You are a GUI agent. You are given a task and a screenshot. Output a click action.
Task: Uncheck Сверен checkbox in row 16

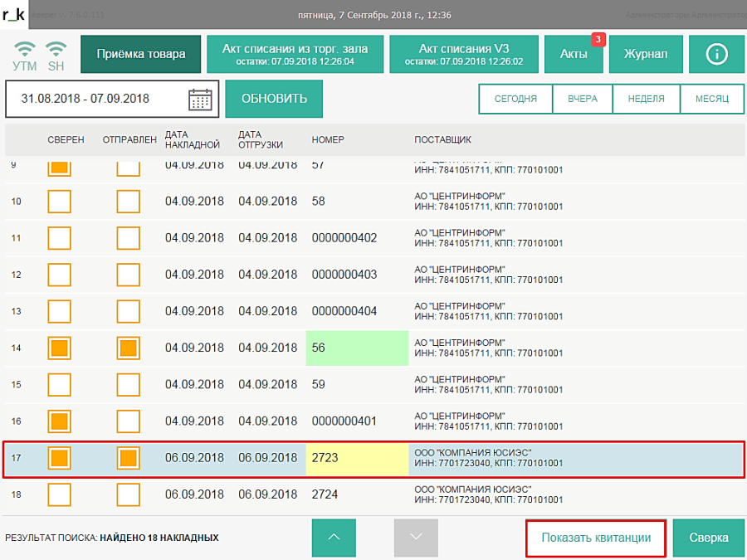pos(60,421)
